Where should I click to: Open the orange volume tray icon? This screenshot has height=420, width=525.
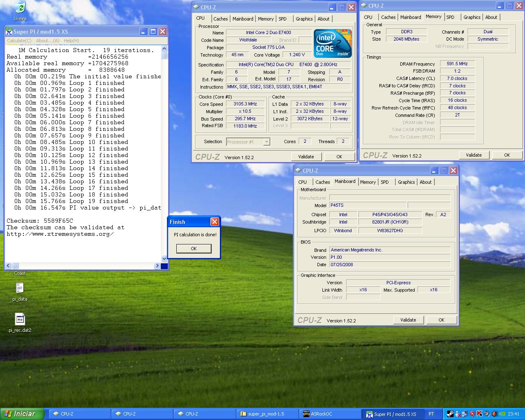click(494, 414)
